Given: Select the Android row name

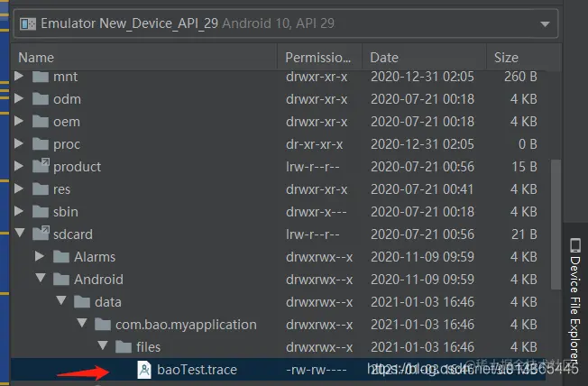Looking at the screenshot, I should tap(98, 280).
